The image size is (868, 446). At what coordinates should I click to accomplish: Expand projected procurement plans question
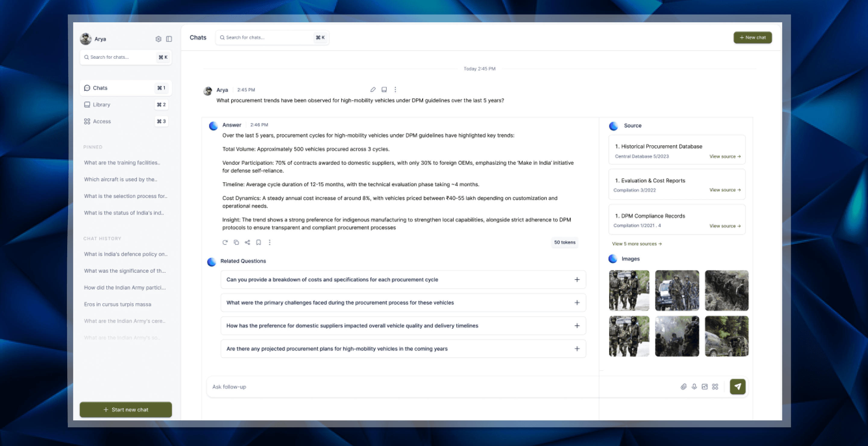pyautogui.click(x=577, y=349)
